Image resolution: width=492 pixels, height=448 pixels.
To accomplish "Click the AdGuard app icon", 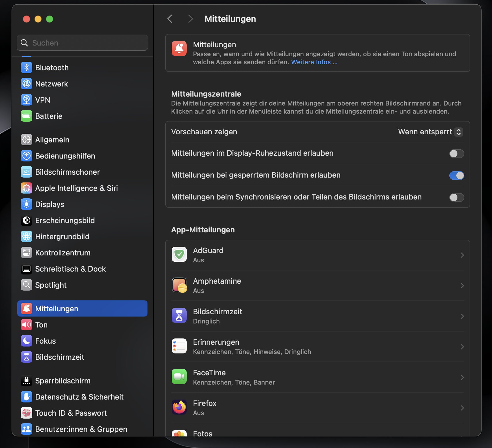I will (x=179, y=254).
